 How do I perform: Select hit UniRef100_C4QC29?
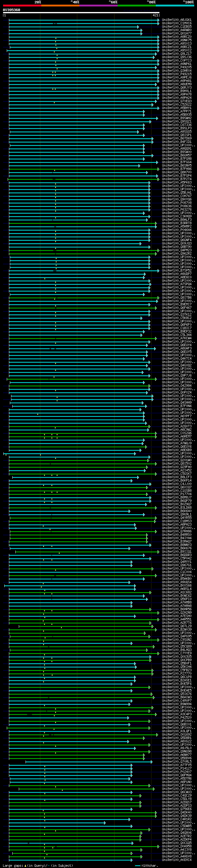tap(177, 796)
